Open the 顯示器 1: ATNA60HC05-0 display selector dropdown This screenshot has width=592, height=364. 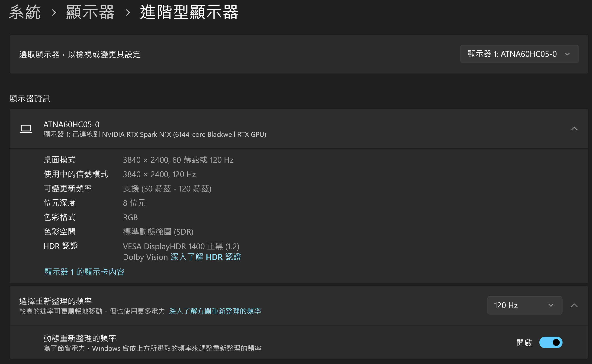point(519,54)
